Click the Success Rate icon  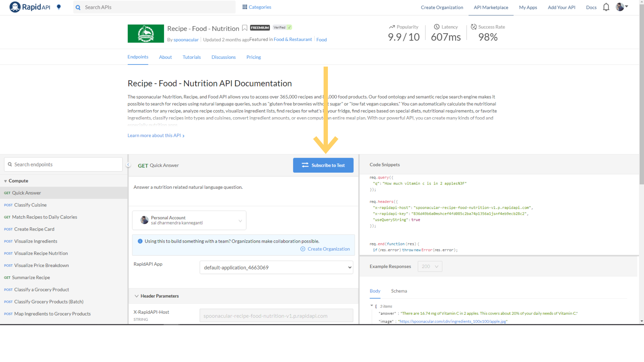tap(474, 27)
